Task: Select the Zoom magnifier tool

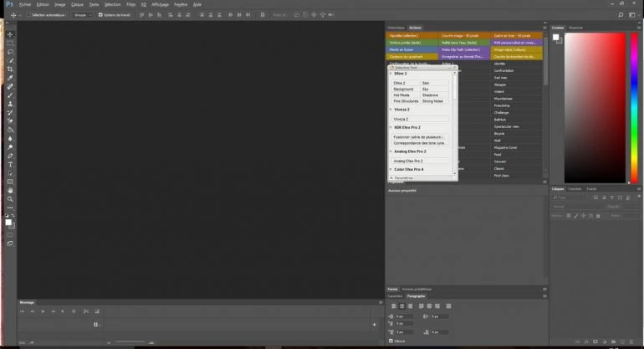Action: click(10, 199)
